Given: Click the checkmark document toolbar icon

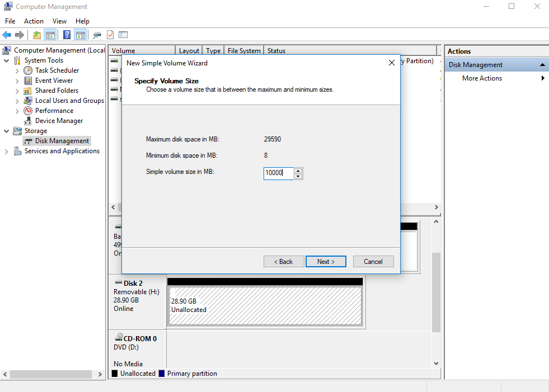Looking at the screenshot, I should pos(110,35).
